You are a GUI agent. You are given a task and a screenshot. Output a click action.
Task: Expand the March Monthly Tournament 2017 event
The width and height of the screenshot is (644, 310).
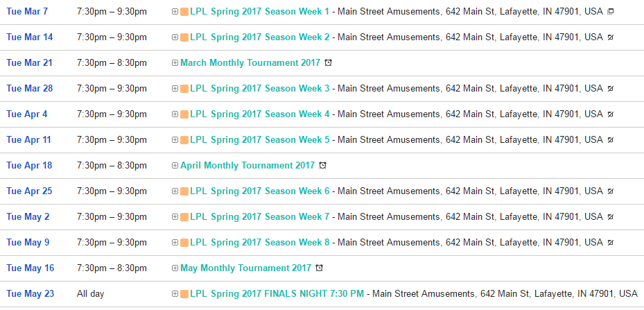[x=175, y=63]
